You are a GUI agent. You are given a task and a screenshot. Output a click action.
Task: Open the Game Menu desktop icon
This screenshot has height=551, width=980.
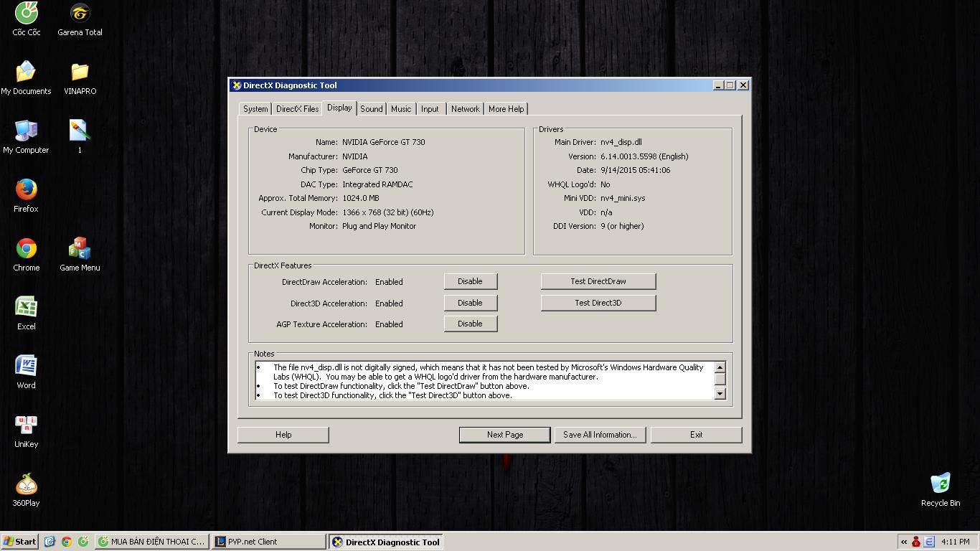(x=80, y=249)
